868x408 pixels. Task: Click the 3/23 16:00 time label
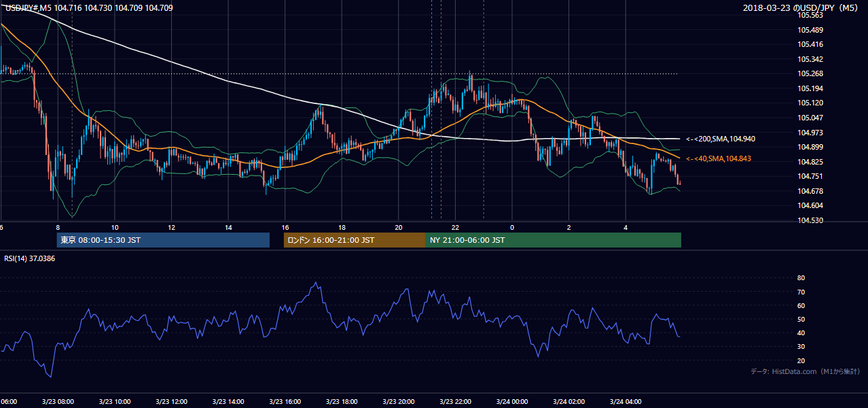pos(285,402)
